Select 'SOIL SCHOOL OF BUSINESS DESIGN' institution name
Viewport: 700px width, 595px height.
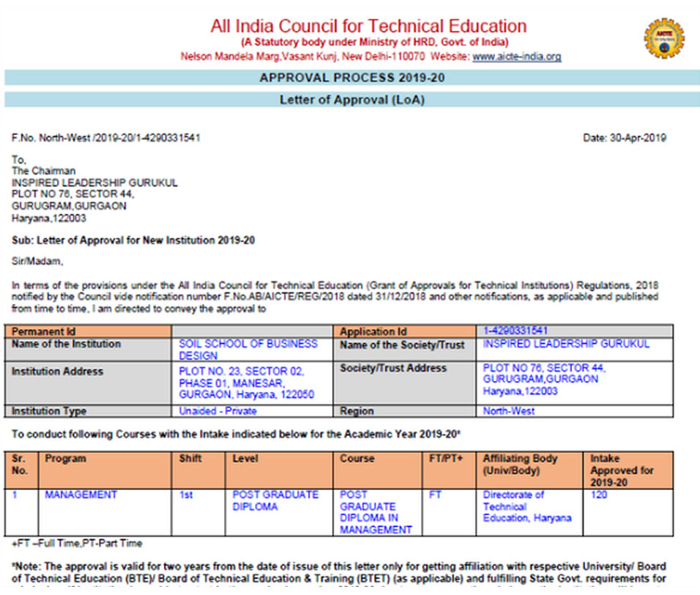(248, 350)
